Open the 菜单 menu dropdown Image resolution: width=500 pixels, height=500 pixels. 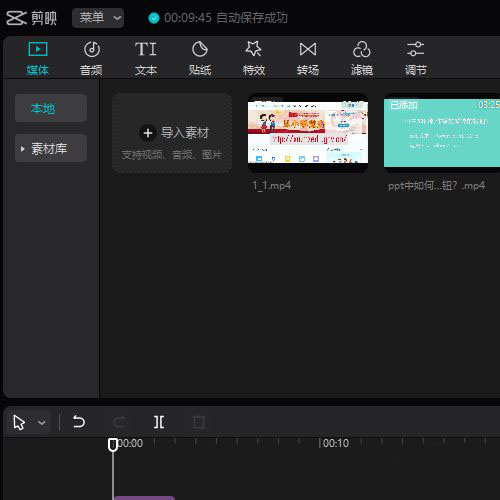coord(98,18)
